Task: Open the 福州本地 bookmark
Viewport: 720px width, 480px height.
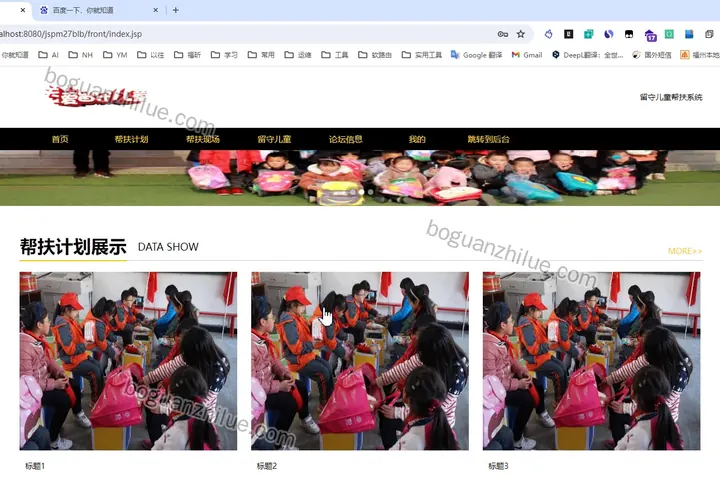Action: (700, 55)
